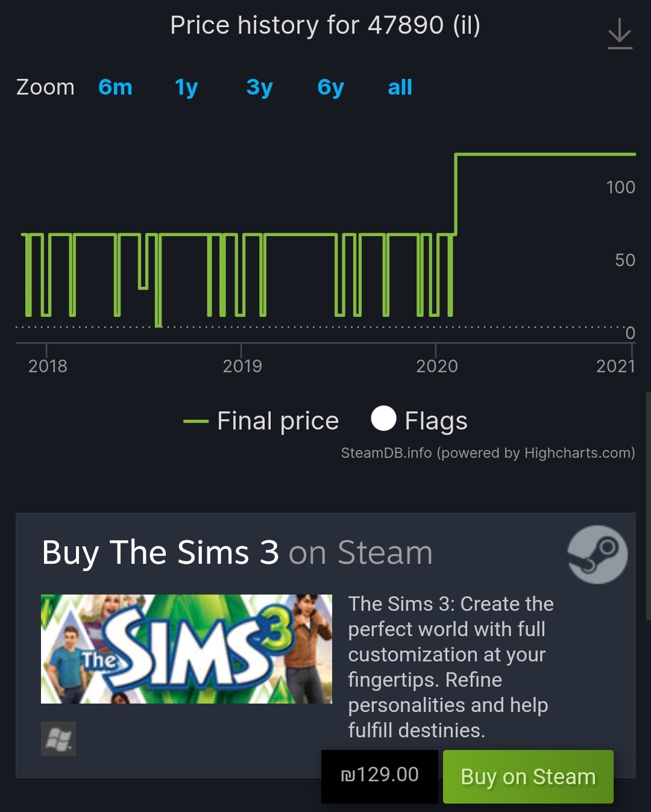
Task: Set chart zoom to 6y
Action: (330, 87)
